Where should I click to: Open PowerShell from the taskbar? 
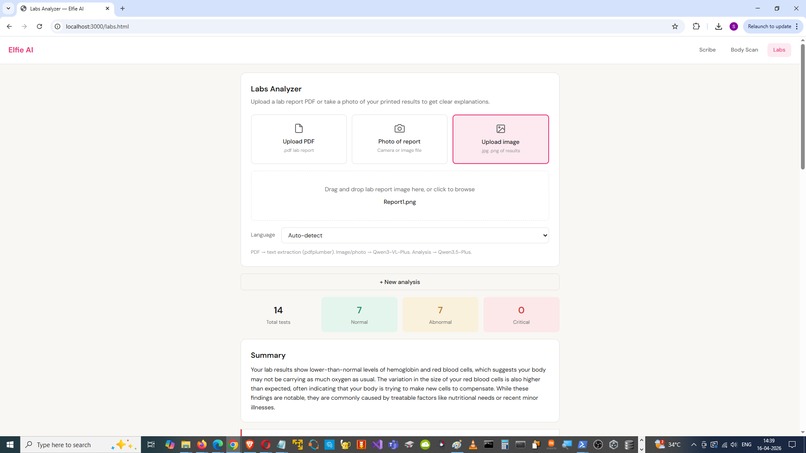[x=582, y=444]
